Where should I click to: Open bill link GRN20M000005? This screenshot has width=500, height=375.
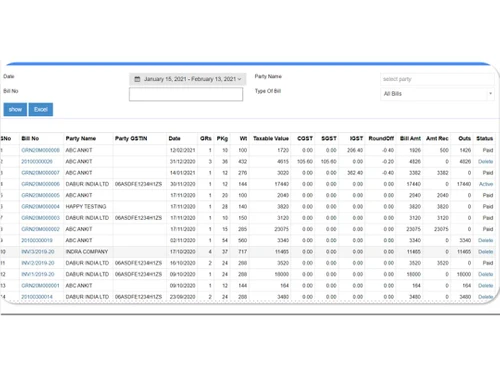40,195
